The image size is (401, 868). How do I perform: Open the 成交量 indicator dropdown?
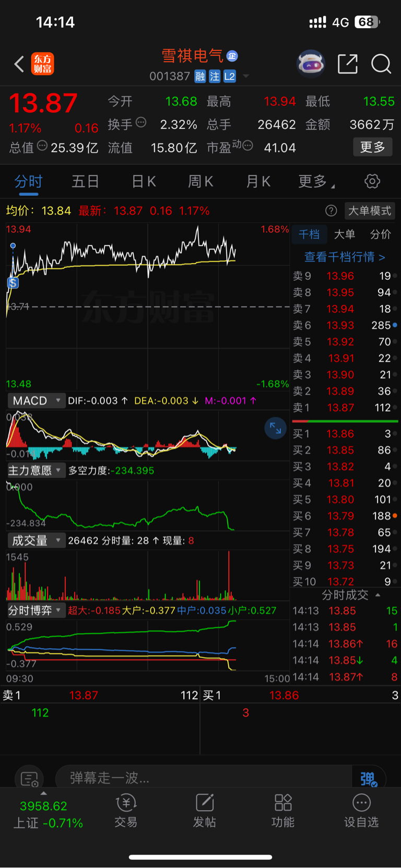point(36,541)
